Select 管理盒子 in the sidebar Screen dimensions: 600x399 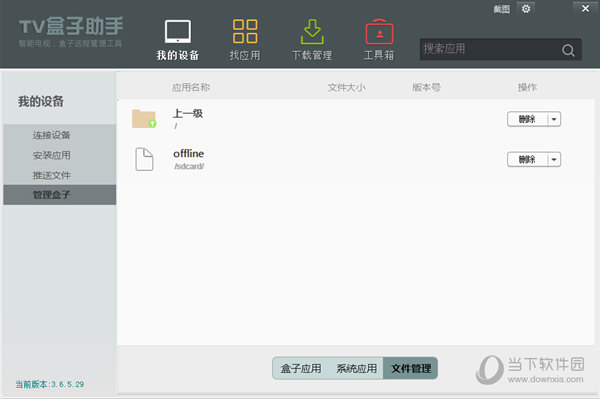(60, 195)
